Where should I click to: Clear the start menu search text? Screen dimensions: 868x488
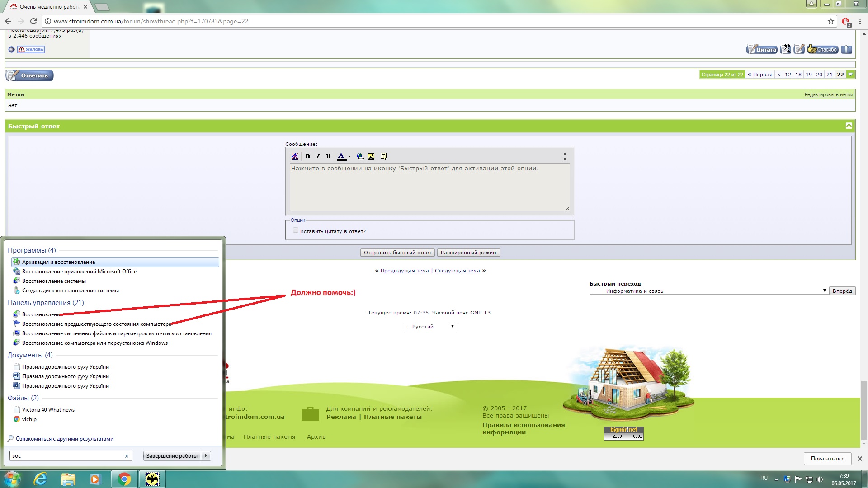pyautogui.click(x=127, y=456)
